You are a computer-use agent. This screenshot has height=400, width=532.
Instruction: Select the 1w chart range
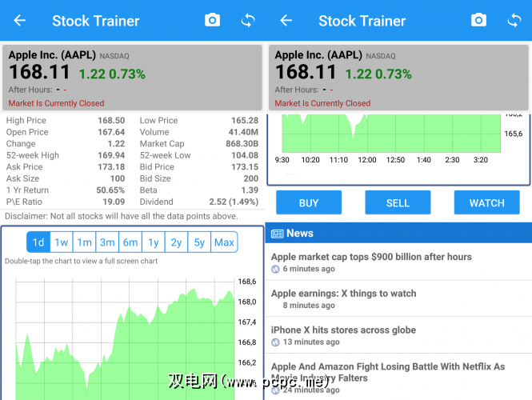62,242
